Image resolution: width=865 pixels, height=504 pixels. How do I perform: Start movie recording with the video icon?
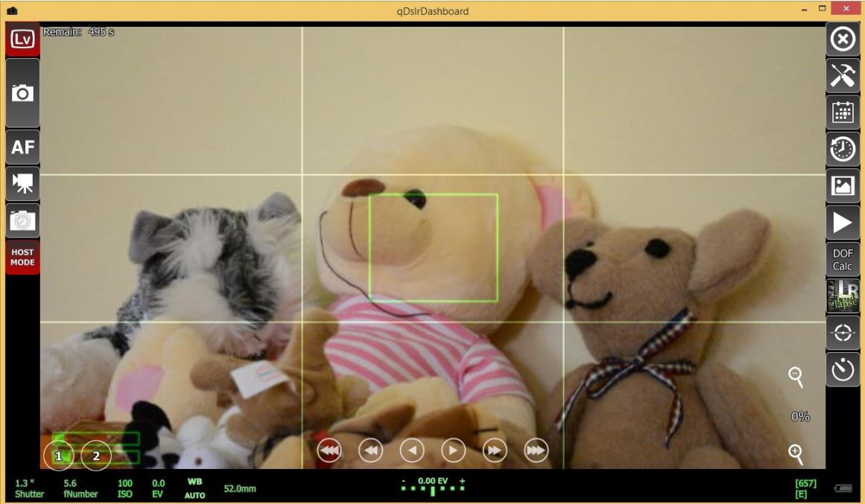(x=22, y=183)
